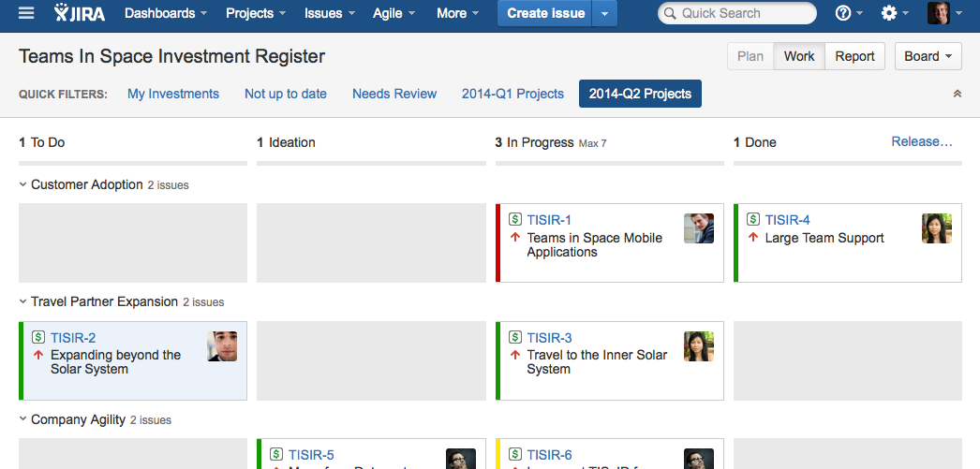Click the Teams In Space Investment Register title
This screenshot has height=469, width=980.
click(171, 56)
